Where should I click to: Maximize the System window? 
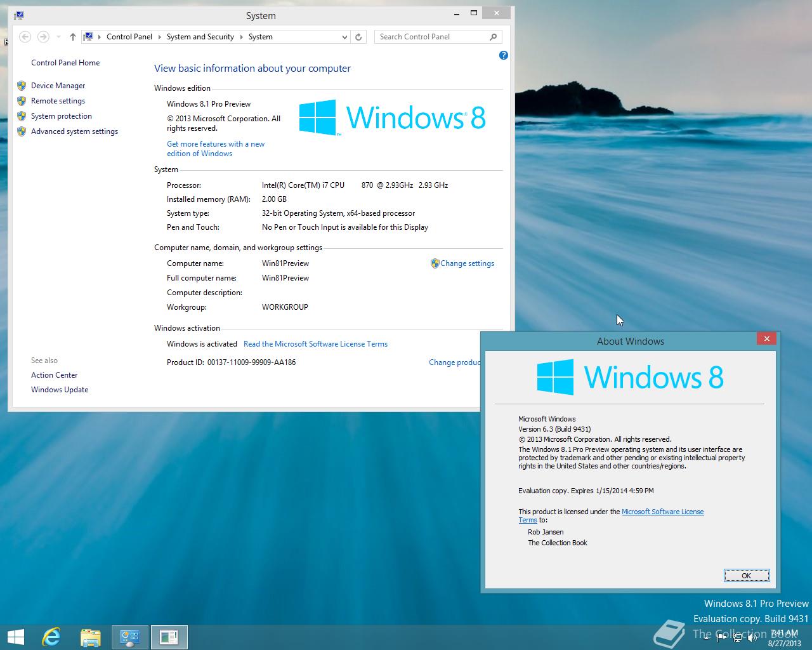pyautogui.click(x=473, y=13)
